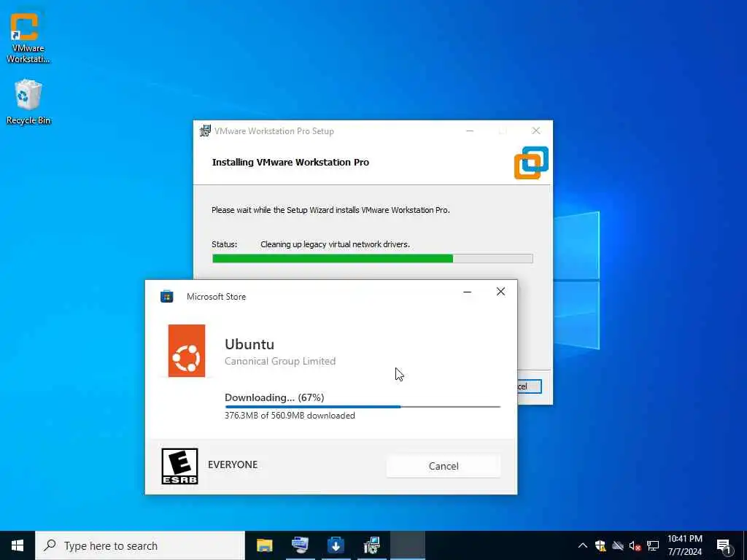Open the Recycle Bin desktop icon
The height and width of the screenshot is (560, 747).
(28, 102)
